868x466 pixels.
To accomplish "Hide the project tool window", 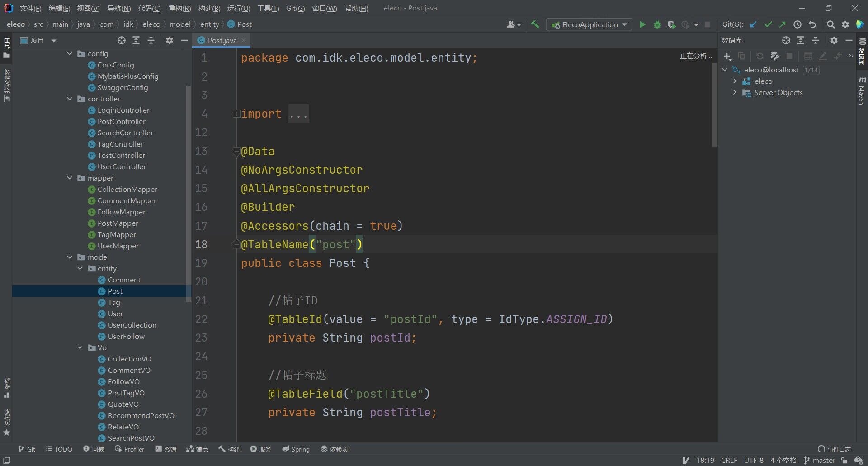I will 184,40.
